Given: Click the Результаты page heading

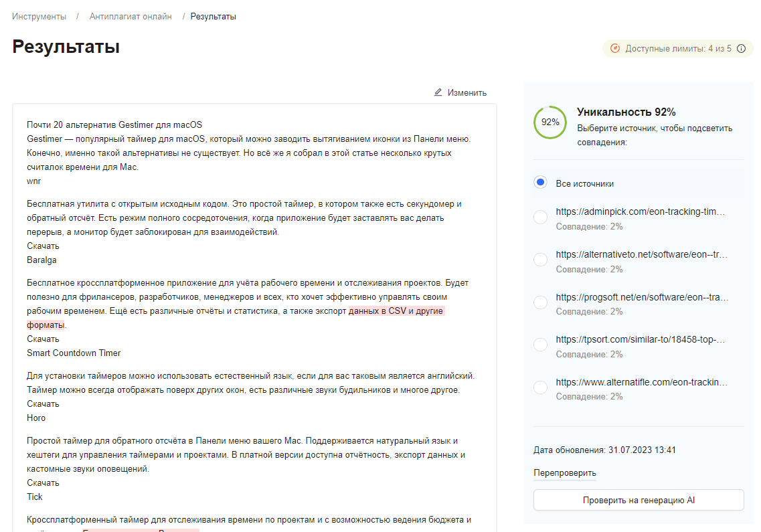Looking at the screenshot, I should [66, 47].
